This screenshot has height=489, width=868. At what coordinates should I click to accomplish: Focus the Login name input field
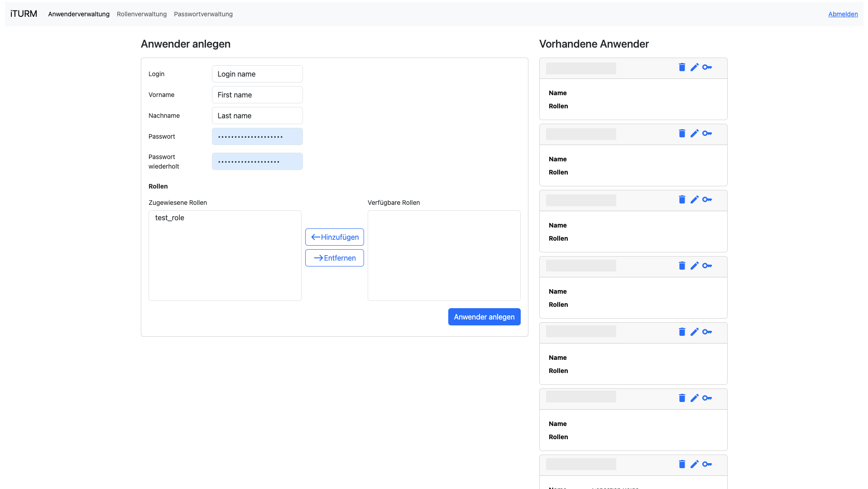257,74
